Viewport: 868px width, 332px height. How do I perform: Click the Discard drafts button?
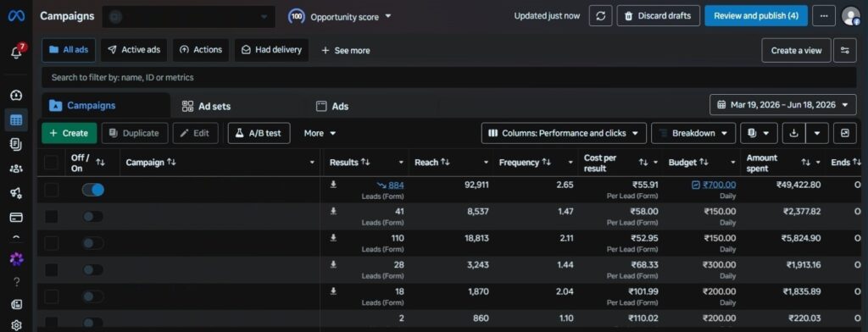(x=658, y=16)
